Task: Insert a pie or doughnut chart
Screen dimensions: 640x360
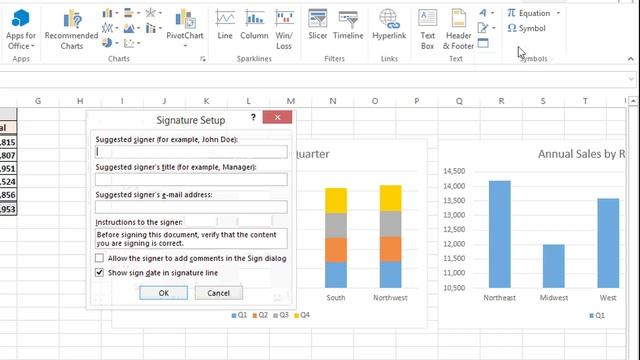Action: point(110,42)
